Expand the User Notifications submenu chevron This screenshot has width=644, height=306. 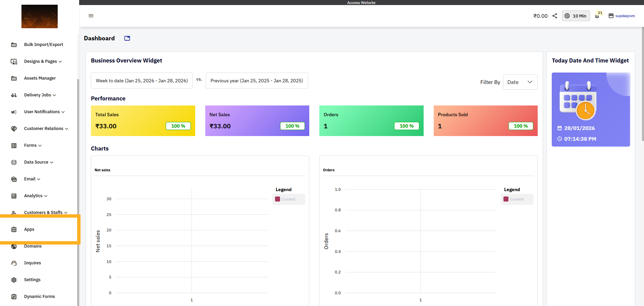pyautogui.click(x=63, y=112)
